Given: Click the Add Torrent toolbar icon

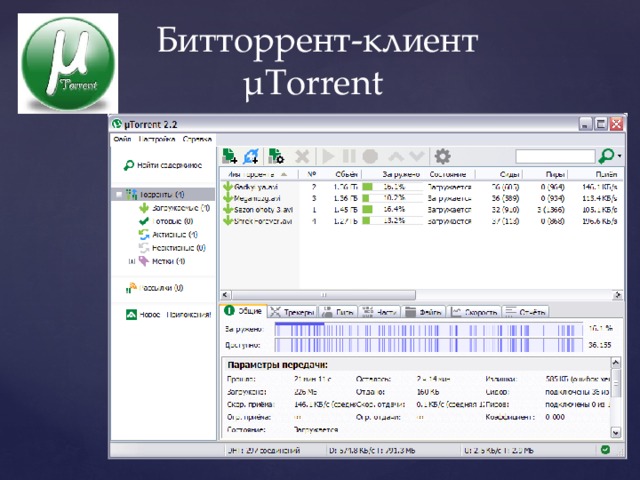Looking at the screenshot, I should (x=229, y=156).
